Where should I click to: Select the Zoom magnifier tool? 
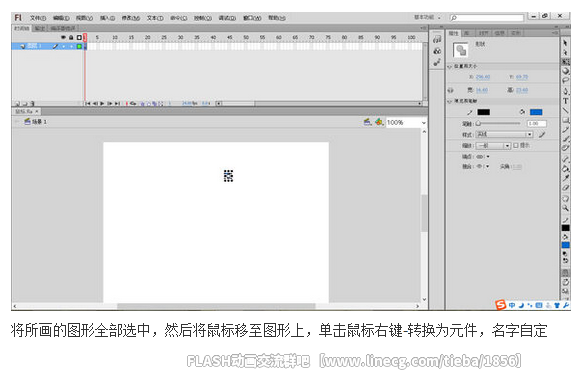click(x=565, y=208)
